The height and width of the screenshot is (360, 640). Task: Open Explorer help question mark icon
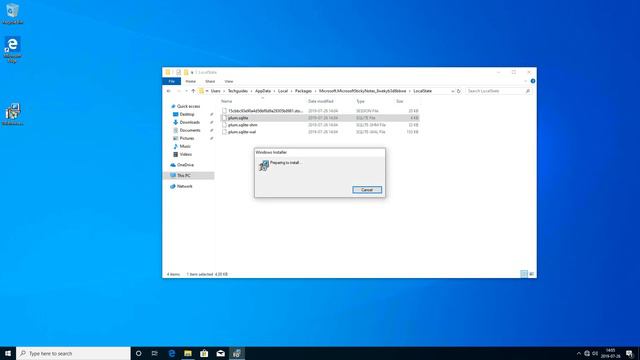point(533,81)
